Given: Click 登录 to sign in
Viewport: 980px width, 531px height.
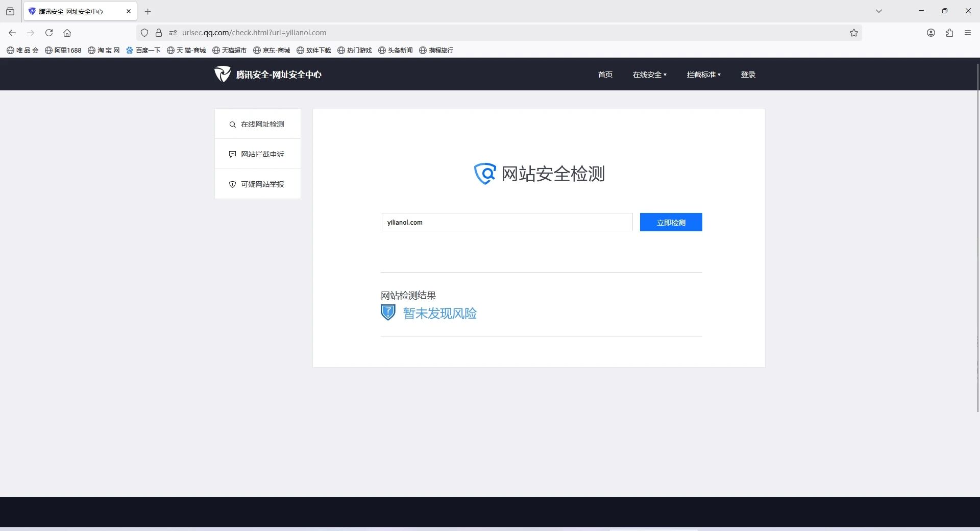Looking at the screenshot, I should tap(748, 75).
